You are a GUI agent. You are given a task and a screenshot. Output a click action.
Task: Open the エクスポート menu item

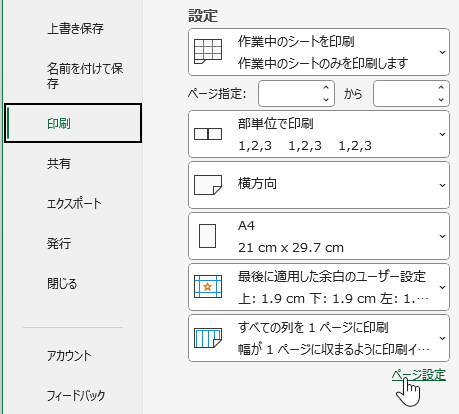coord(74,204)
